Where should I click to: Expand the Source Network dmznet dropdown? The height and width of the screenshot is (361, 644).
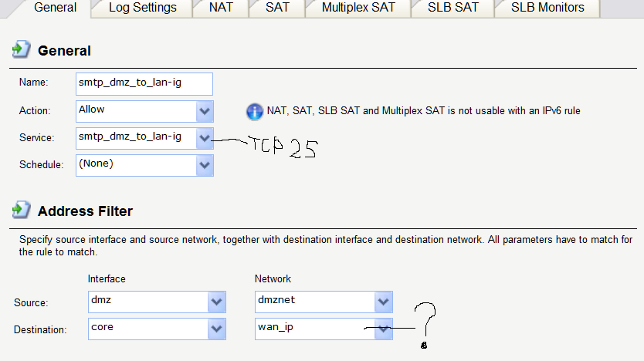pyautogui.click(x=384, y=302)
